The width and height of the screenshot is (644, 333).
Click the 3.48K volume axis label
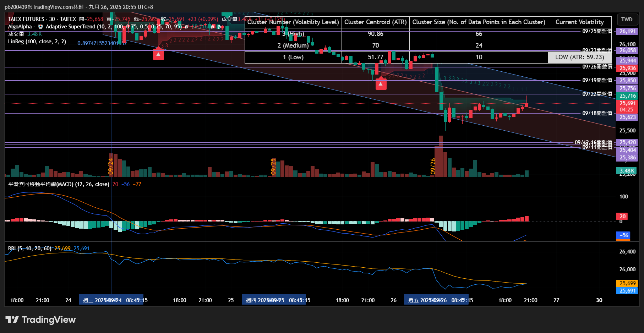pyautogui.click(x=627, y=171)
